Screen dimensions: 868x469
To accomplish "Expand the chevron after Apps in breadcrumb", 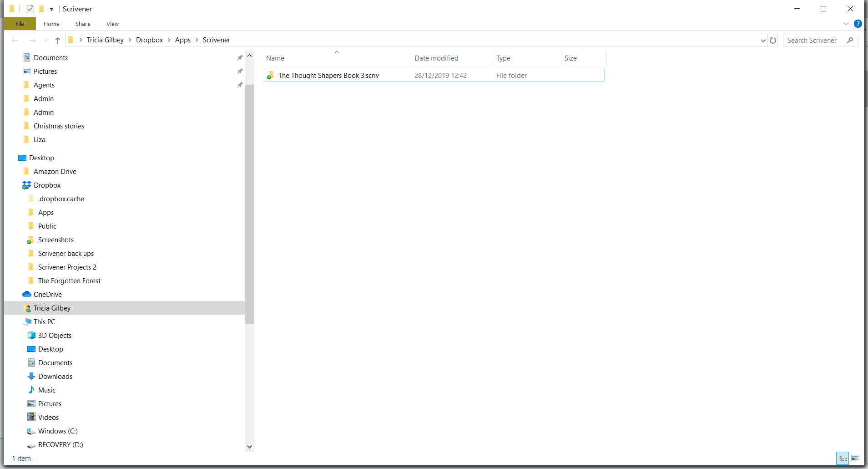I will click(197, 40).
